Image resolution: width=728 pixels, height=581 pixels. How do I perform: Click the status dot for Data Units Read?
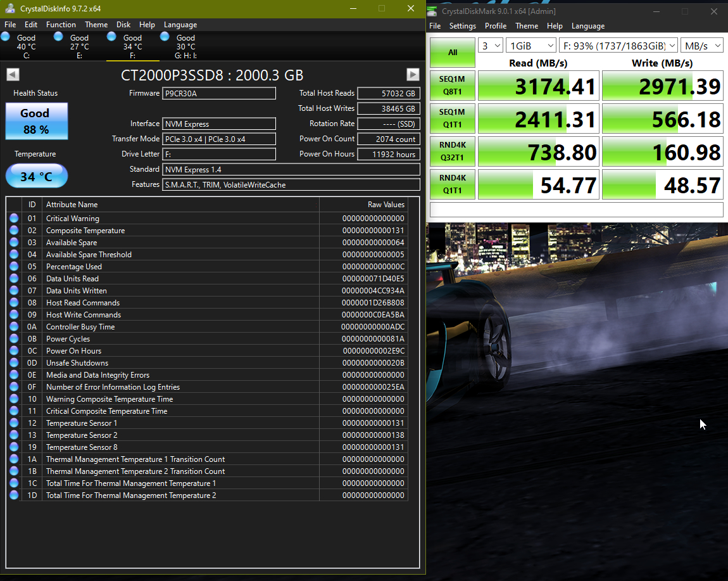click(14, 278)
